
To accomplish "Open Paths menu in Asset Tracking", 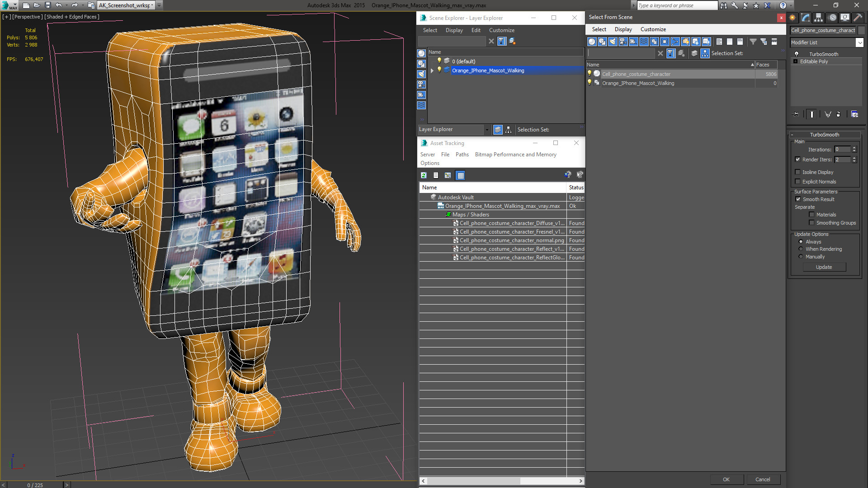I will point(462,155).
